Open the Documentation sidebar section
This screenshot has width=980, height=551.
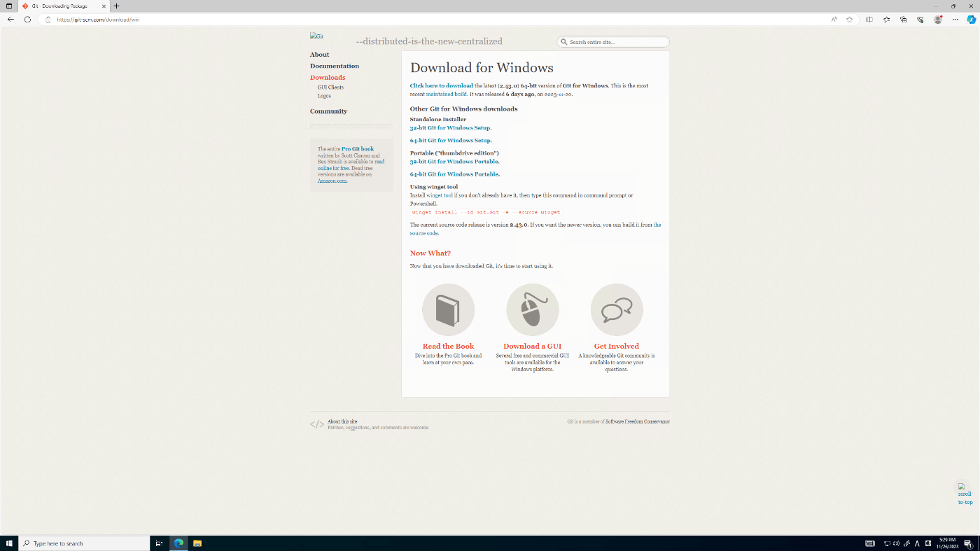[x=335, y=66]
